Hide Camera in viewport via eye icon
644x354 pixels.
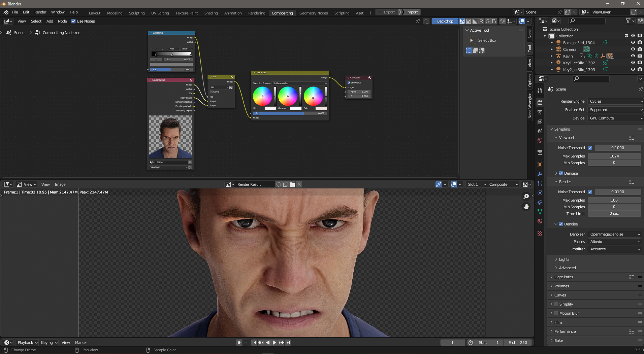pos(633,49)
